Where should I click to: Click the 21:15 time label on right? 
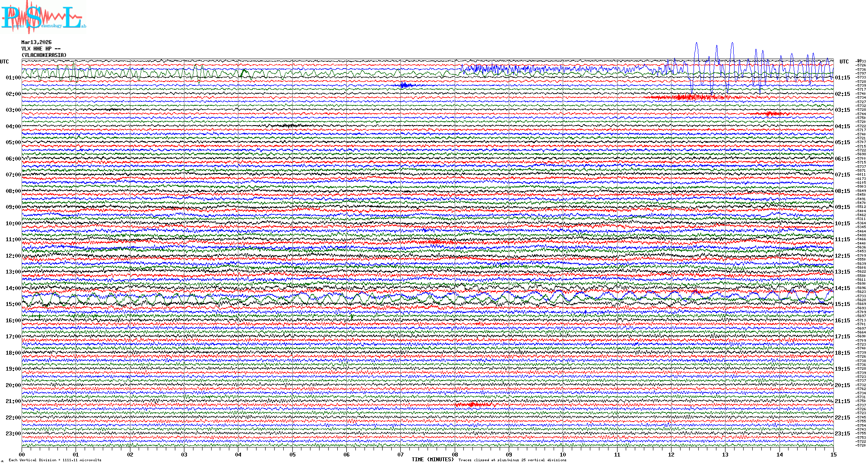[842, 401]
